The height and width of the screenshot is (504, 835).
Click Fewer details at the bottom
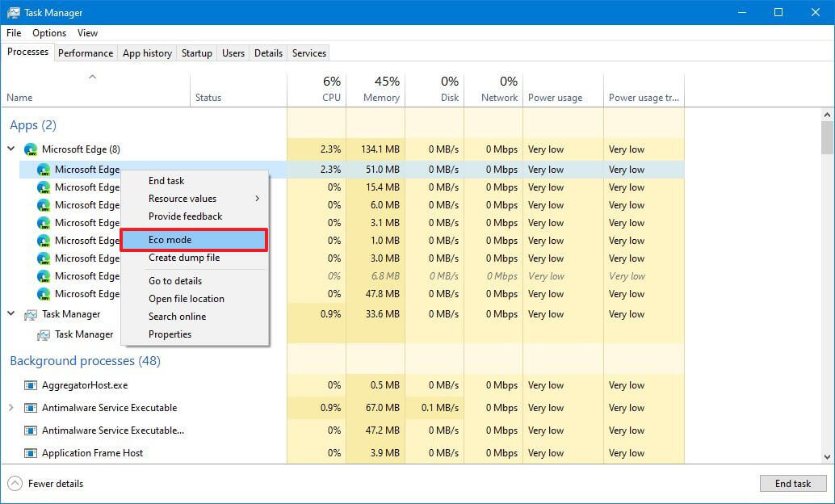(57, 483)
